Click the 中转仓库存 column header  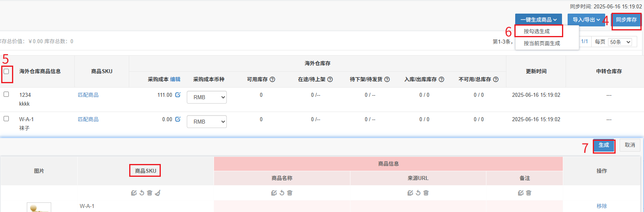click(609, 71)
